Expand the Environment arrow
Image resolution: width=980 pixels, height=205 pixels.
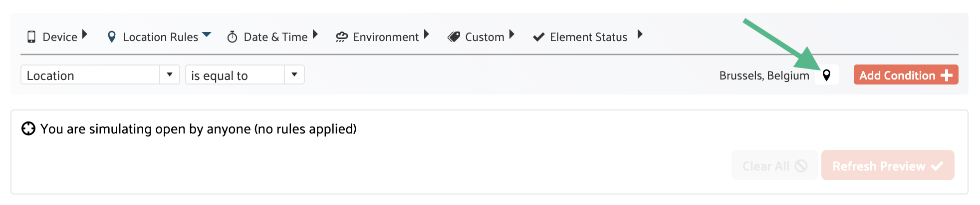click(427, 34)
